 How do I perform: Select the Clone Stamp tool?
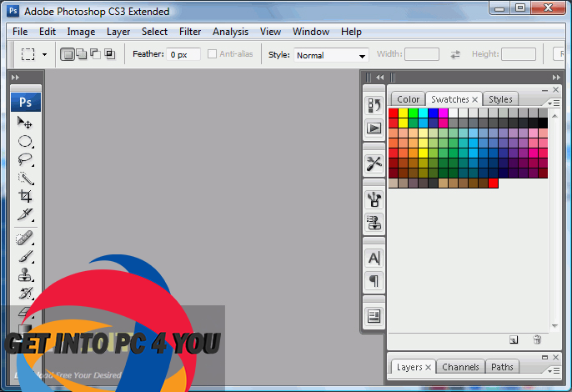click(x=25, y=275)
